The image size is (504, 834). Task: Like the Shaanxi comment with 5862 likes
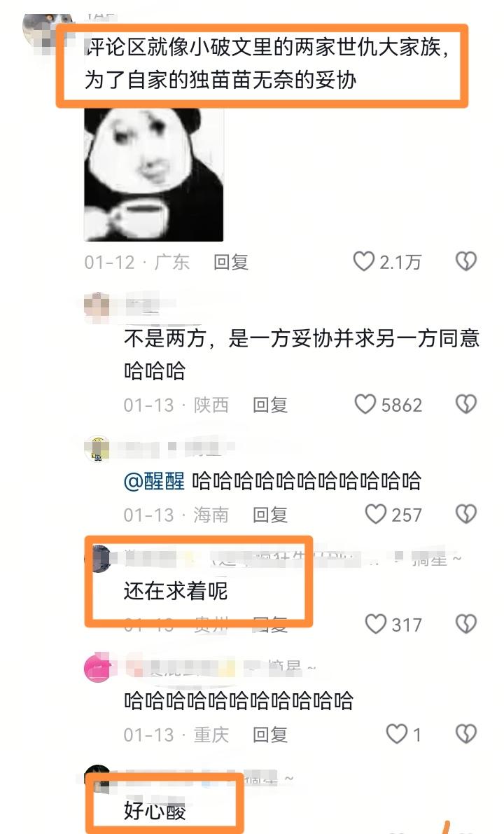coord(365,404)
